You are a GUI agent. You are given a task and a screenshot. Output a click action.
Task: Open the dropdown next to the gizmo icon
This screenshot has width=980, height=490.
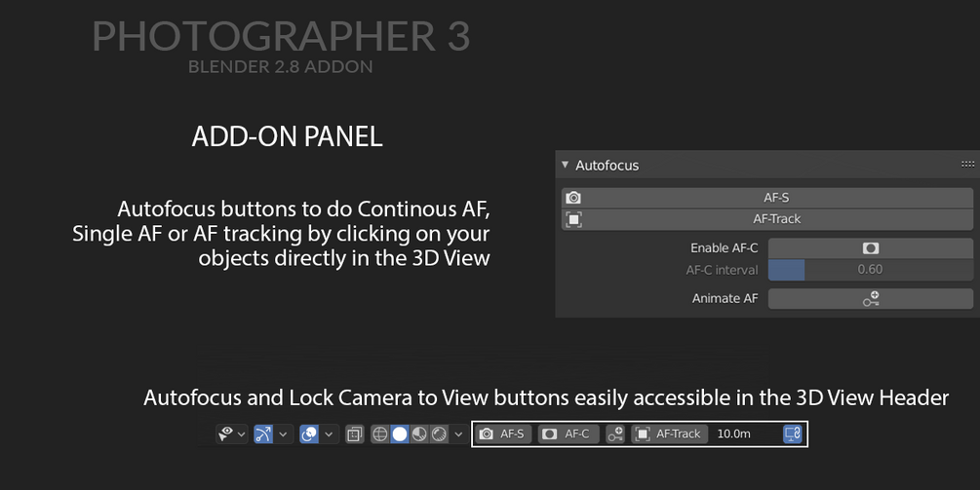[284, 433]
